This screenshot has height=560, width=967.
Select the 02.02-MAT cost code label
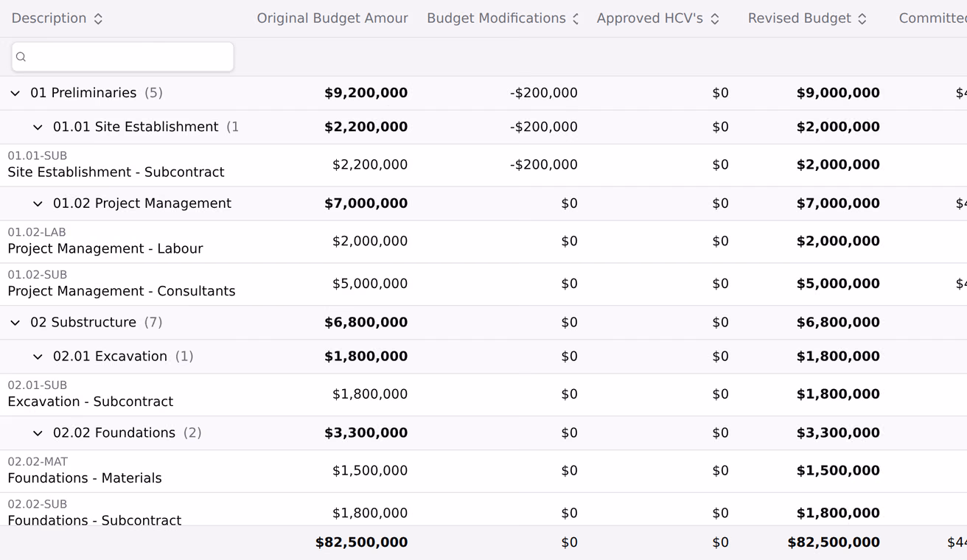(38, 463)
